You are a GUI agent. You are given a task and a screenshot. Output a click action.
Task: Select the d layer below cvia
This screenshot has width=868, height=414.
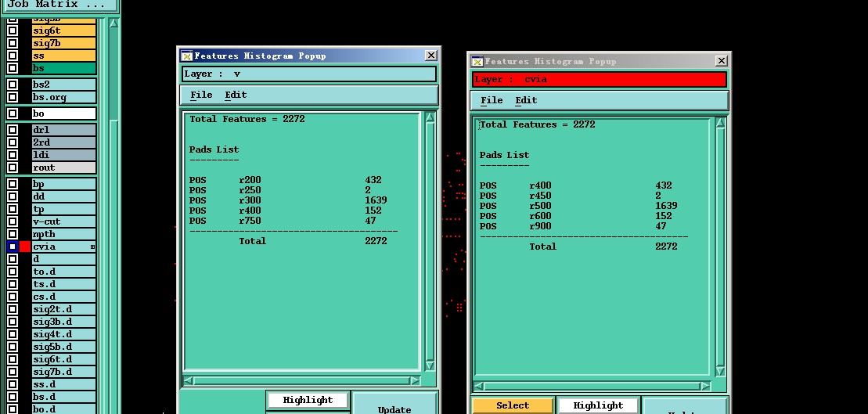64,259
